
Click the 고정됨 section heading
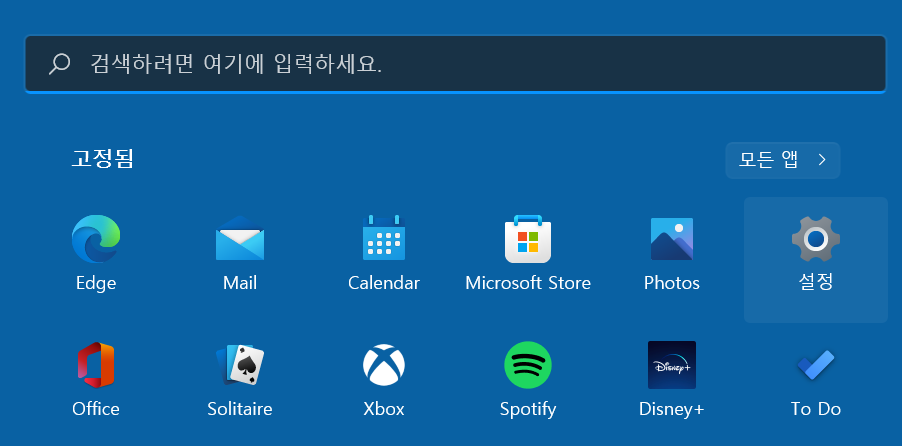click(102, 159)
